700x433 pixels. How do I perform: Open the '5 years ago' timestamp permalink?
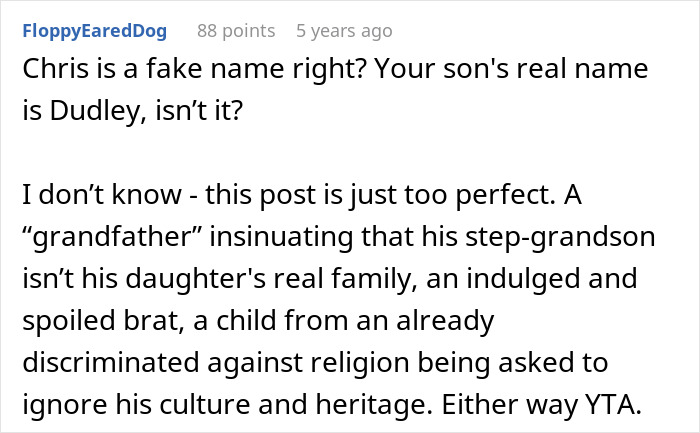[x=344, y=31]
